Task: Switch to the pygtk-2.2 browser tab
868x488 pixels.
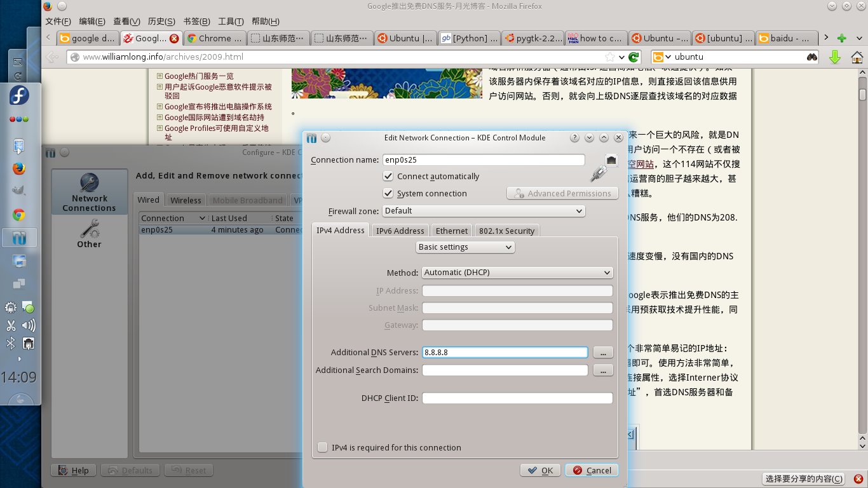Action: tap(532, 38)
